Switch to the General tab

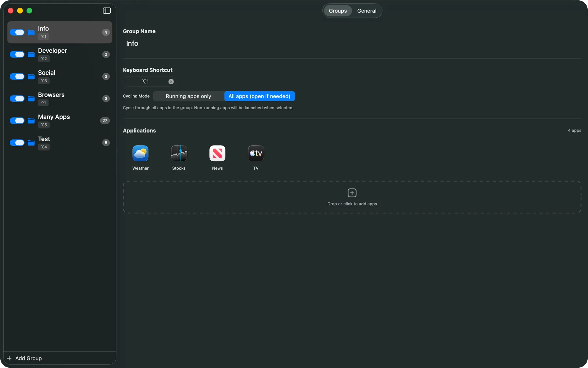point(367,11)
